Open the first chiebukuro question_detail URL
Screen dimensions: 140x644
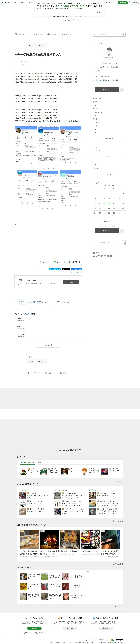coord(46,73)
